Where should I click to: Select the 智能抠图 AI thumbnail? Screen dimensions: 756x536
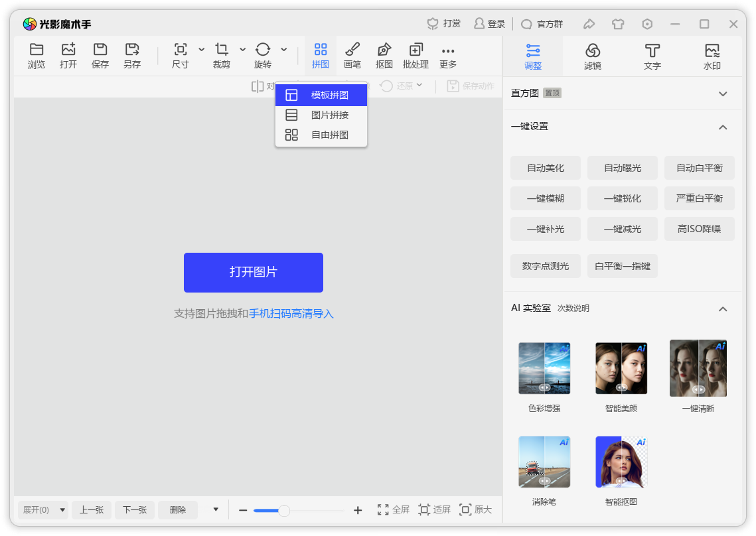[621, 461]
